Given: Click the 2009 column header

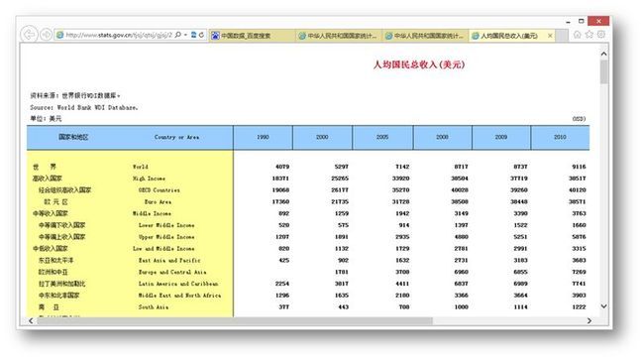Looking at the screenshot, I should point(501,137).
